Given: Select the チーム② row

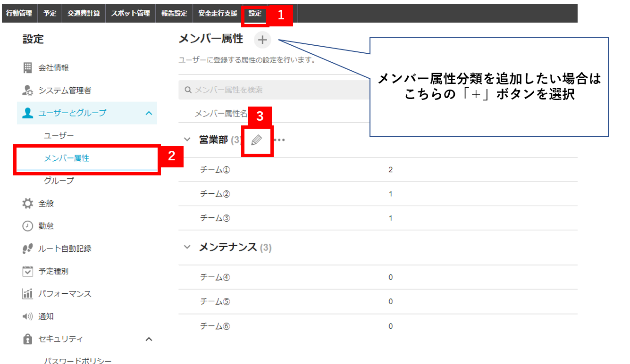Looking at the screenshot, I should point(378,194).
